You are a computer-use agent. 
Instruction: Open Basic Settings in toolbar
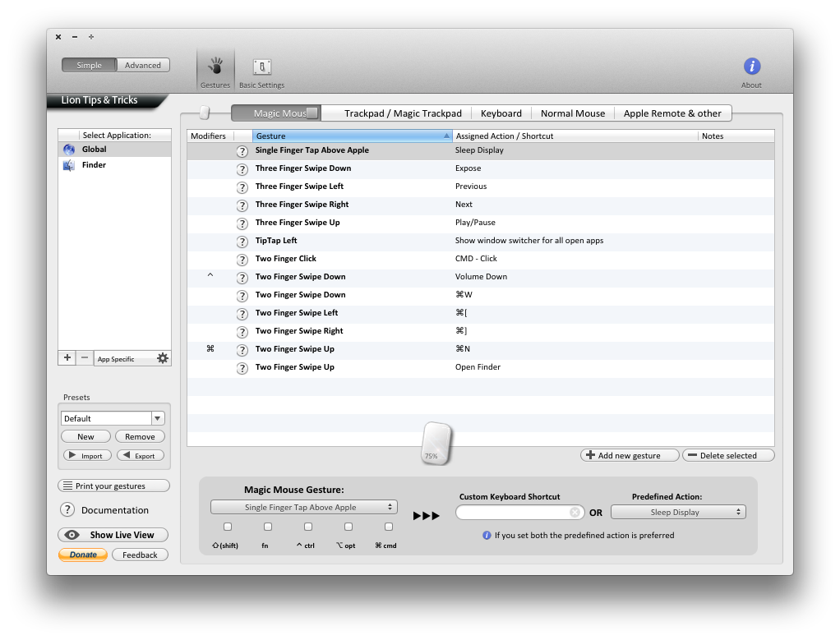[x=261, y=73]
